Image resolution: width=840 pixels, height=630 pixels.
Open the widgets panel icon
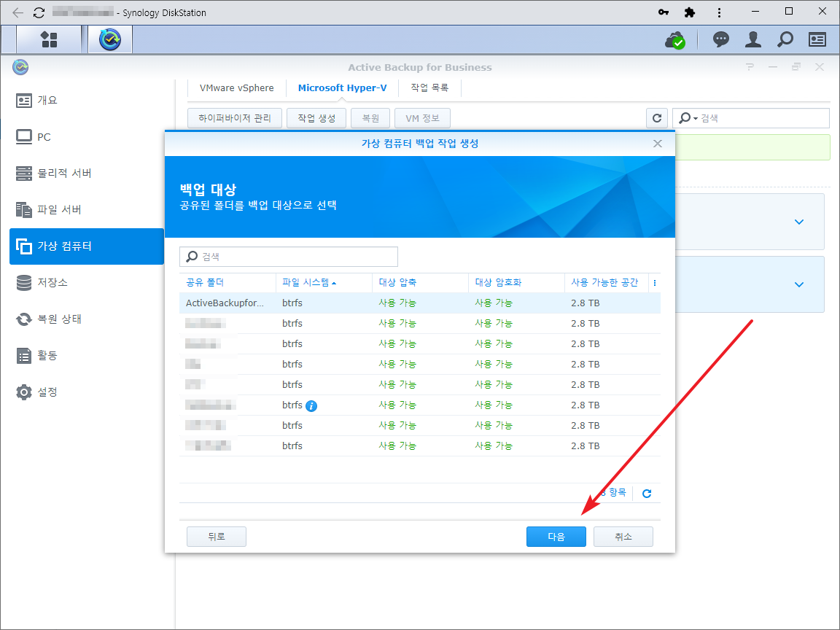pos(817,39)
